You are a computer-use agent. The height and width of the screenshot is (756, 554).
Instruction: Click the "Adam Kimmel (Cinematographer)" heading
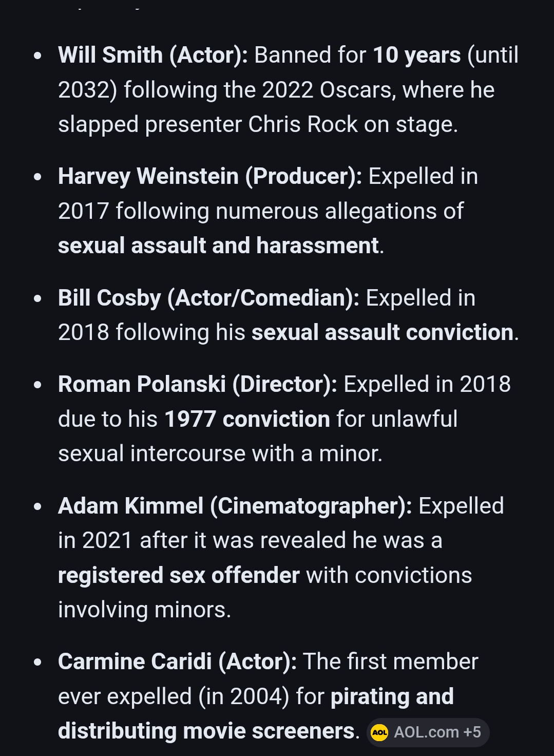coord(235,506)
